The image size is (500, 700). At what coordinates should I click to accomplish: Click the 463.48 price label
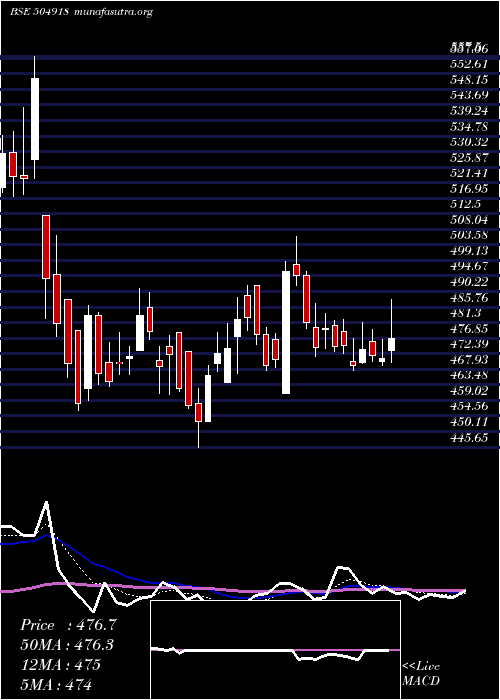468,375
